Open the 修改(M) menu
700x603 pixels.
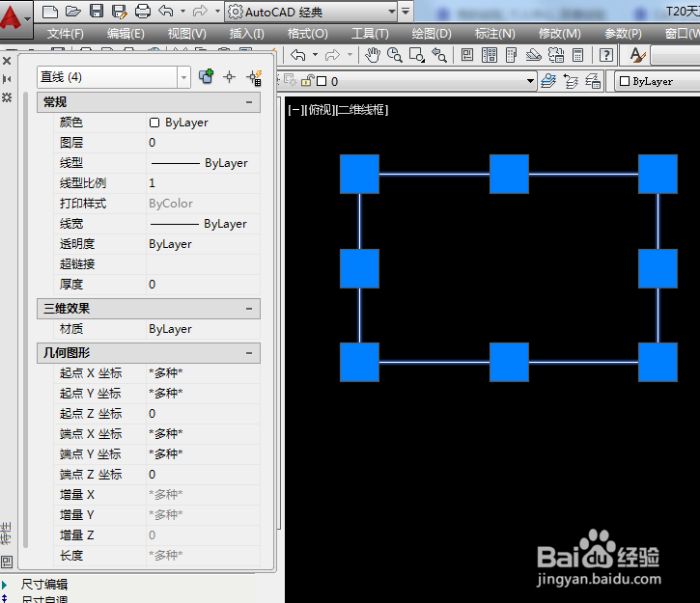(559, 34)
